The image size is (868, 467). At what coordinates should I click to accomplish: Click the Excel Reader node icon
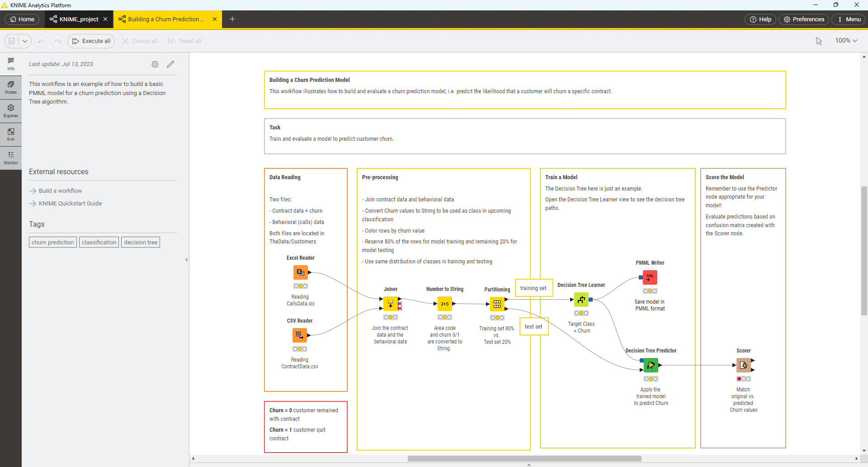(x=301, y=272)
